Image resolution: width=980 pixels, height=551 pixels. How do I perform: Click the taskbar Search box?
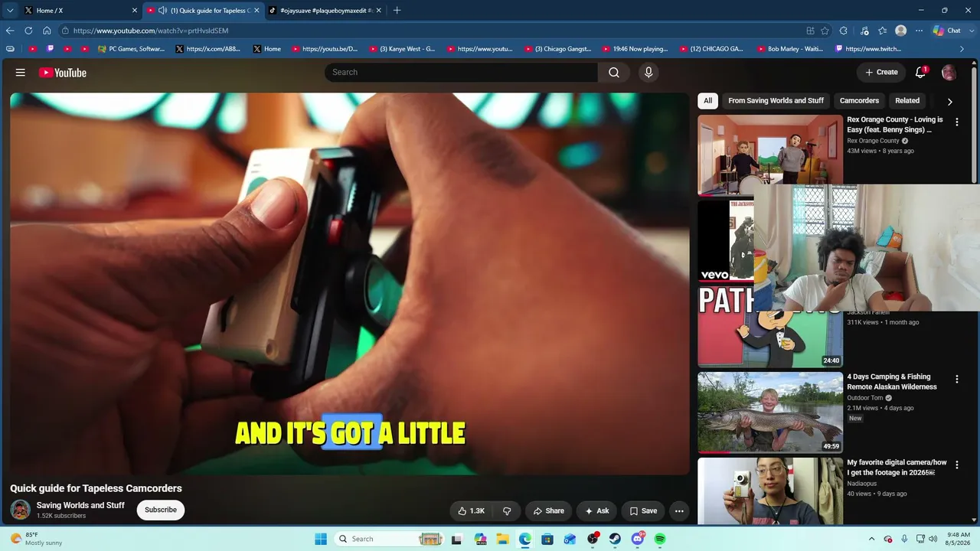tap(390, 539)
